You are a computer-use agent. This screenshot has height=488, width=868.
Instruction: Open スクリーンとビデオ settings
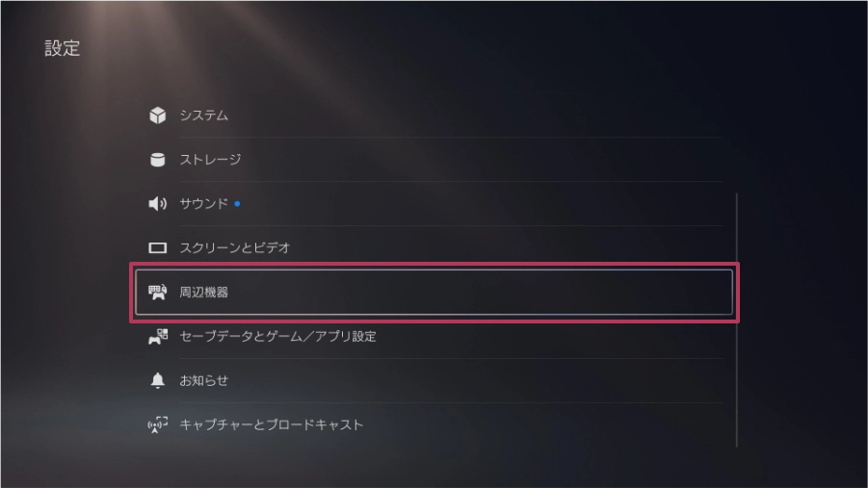[234, 248]
